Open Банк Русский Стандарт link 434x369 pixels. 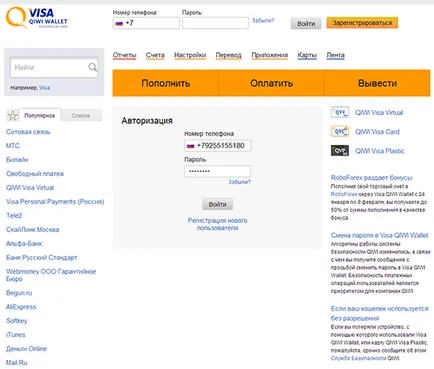pyautogui.click(x=41, y=258)
